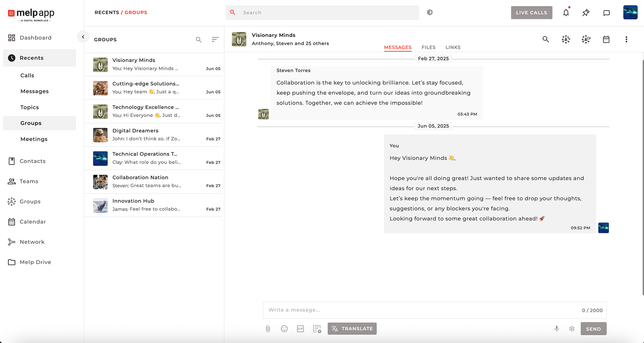Image resolution: width=644 pixels, height=343 pixels.
Task: Start a group audio call
Action: pos(566,40)
